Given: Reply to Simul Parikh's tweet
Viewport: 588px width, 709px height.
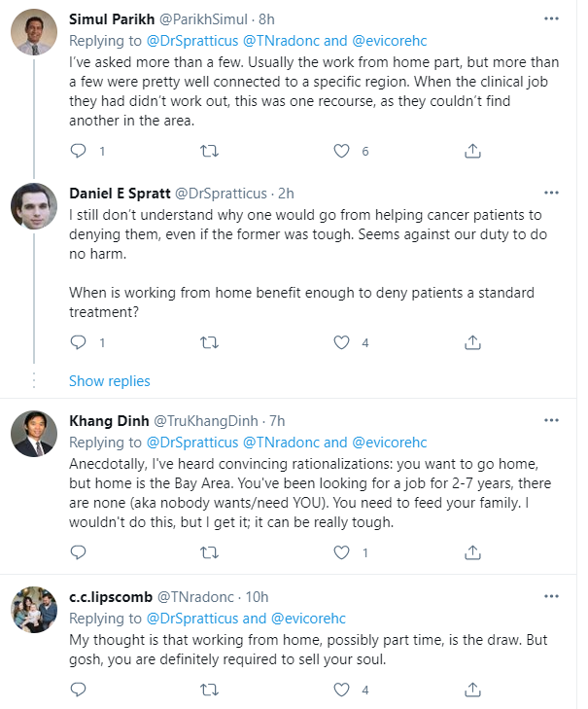Looking at the screenshot, I should point(79,151).
